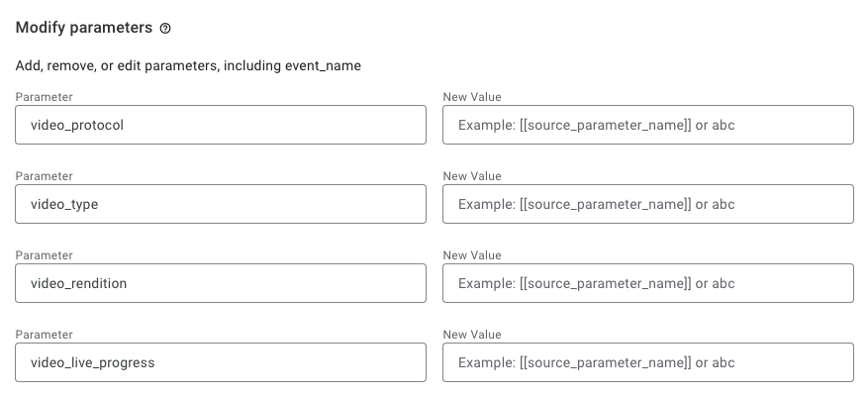The image size is (868, 396).
Task: Click the New Value label in the video_live_progress row
Action: [472, 335]
